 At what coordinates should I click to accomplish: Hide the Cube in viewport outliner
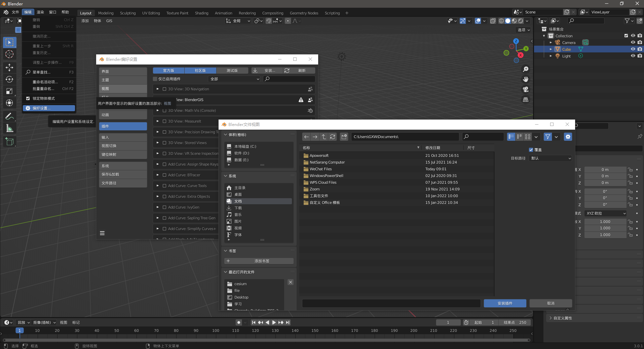point(633,49)
